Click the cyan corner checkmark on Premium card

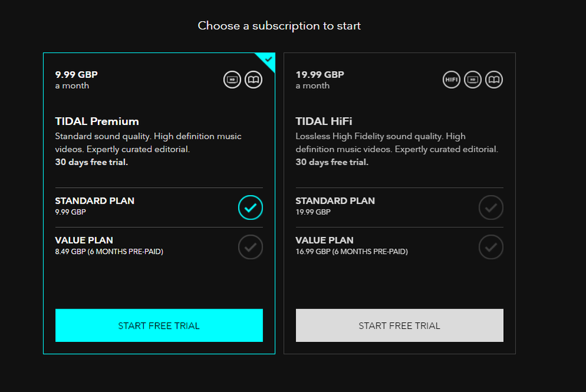pyautogui.click(x=266, y=60)
